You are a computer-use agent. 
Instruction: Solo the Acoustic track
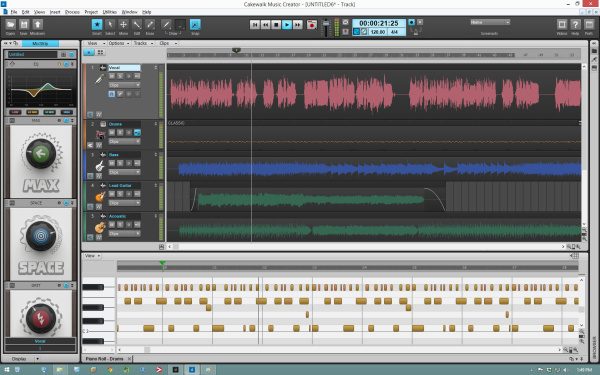pyautogui.click(x=120, y=225)
